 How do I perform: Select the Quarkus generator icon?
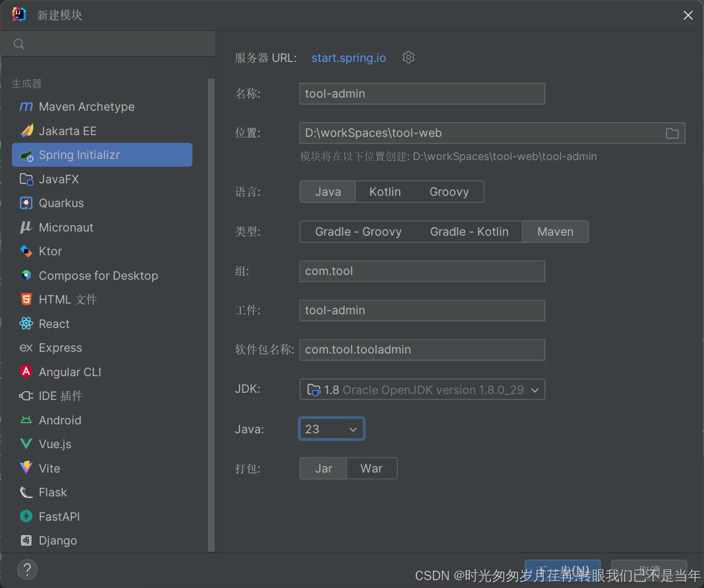(26, 203)
